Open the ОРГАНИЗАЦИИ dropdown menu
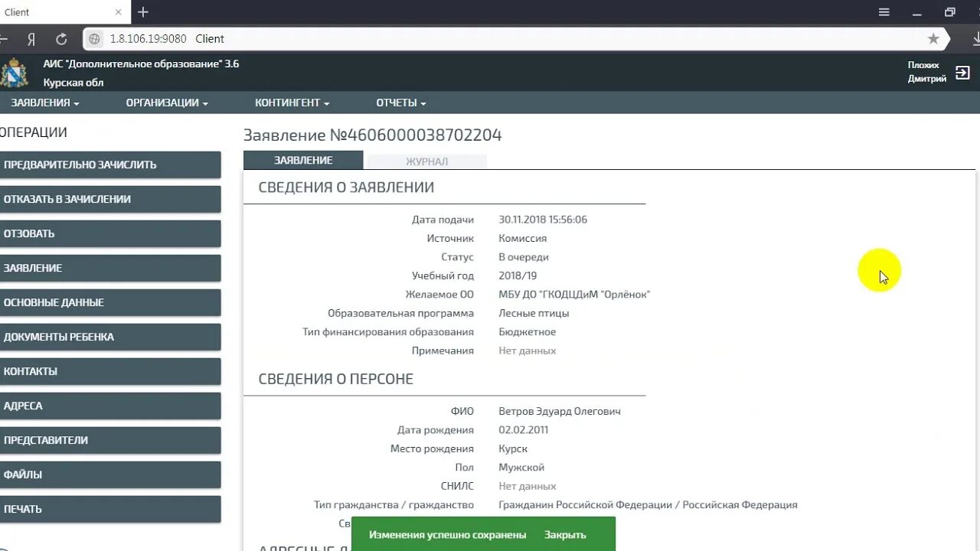This screenshot has height=551, width=980. coord(167,103)
